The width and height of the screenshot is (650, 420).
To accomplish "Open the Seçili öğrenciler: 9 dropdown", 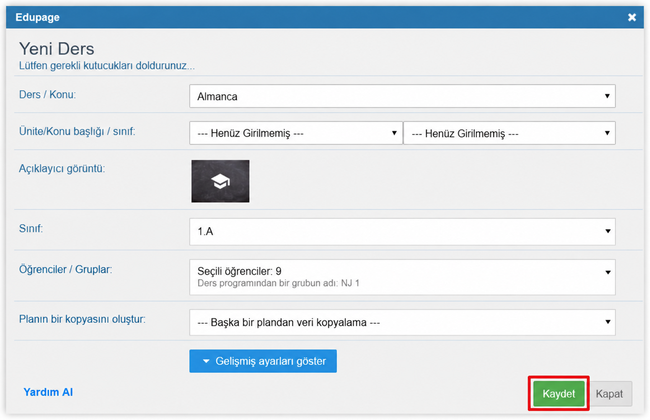I will (402, 277).
